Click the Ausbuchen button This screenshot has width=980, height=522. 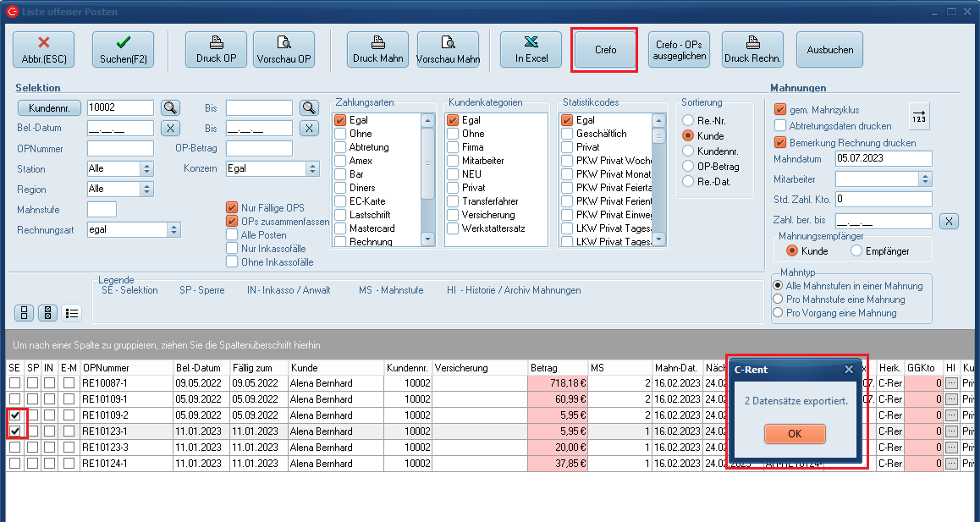click(x=829, y=49)
